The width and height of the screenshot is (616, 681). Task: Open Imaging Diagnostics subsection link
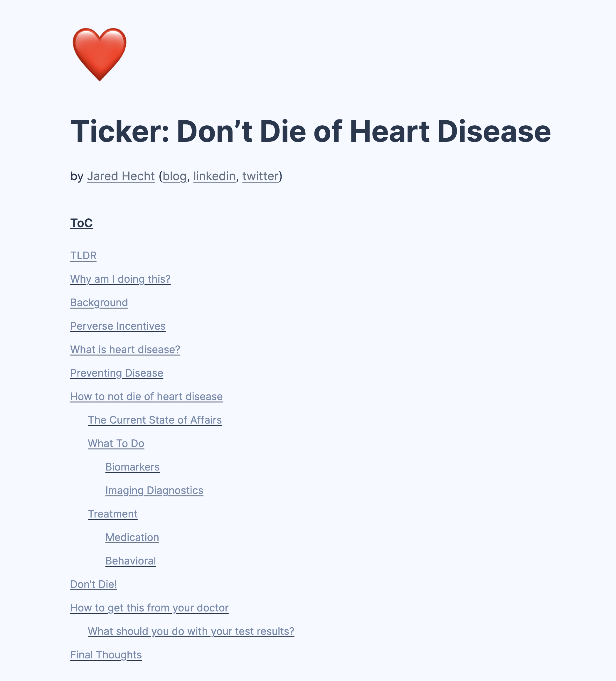pyautogui.click(x=154, y=490)
